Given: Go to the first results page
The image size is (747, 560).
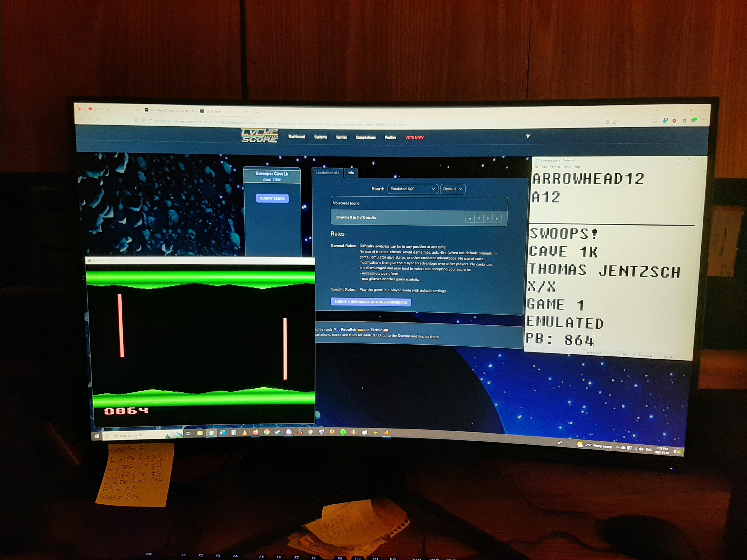Looking at the screenshot, I should point(470,218).
